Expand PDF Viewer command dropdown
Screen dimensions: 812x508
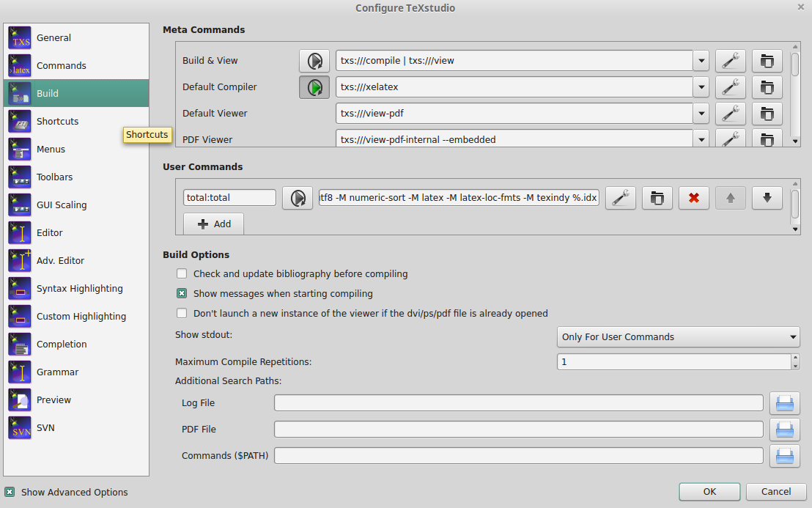tap(701, 139)
